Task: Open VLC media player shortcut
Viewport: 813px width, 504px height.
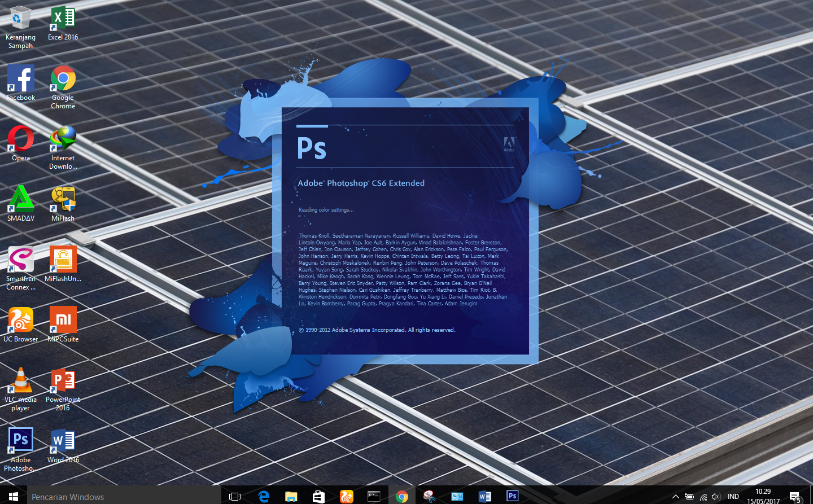Action: [20, 389]
